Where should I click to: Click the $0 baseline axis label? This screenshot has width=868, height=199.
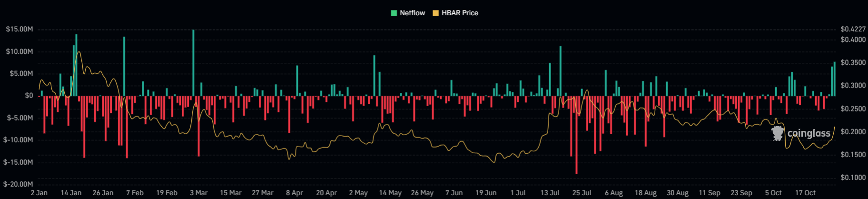pyautogui.click(x=29, y=96)
